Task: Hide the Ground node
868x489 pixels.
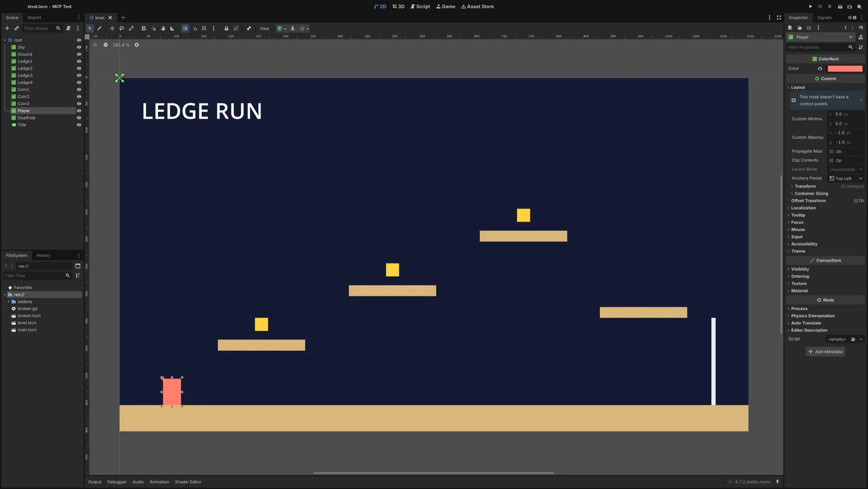Action: 79,54
